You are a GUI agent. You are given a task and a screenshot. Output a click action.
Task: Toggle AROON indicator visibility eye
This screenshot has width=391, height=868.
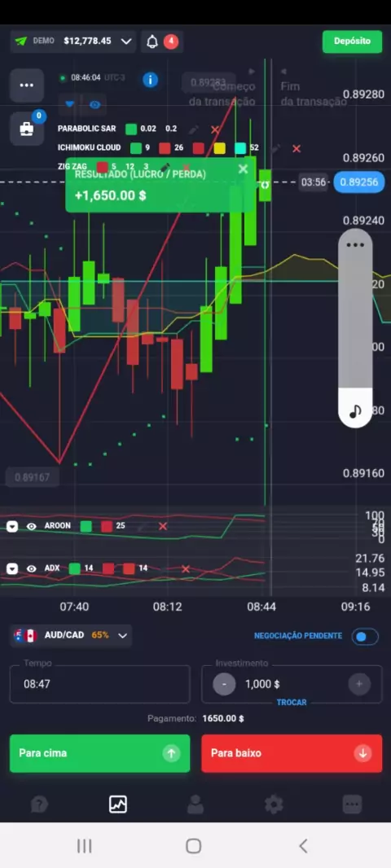pyautogui.click(x=32, y=527)
